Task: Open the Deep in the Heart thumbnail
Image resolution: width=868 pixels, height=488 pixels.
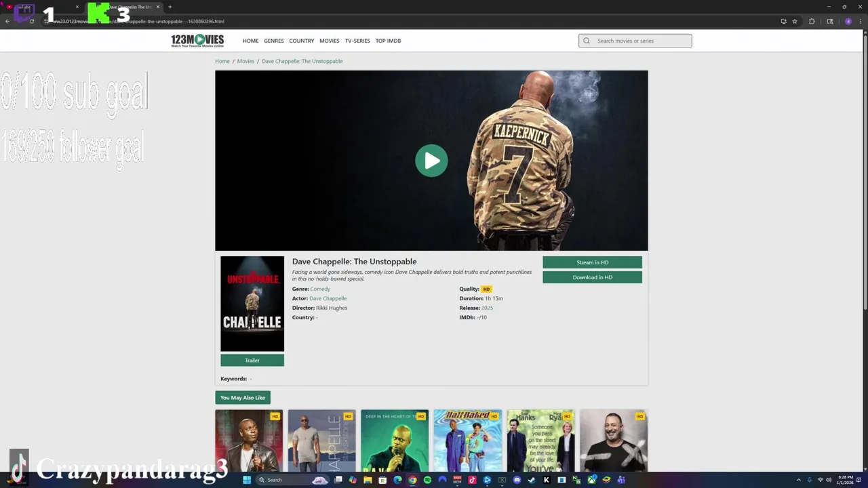Action: click(x=395, y=441)
